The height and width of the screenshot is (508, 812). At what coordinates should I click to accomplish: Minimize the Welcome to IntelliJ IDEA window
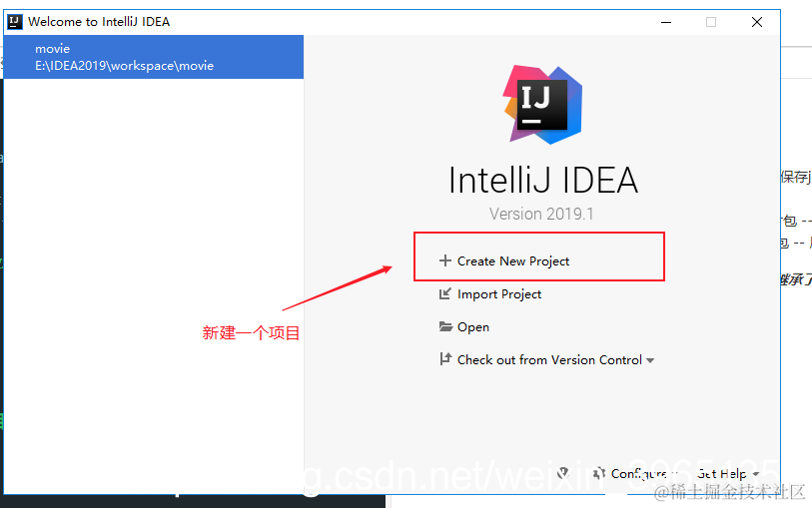[666, 22]
